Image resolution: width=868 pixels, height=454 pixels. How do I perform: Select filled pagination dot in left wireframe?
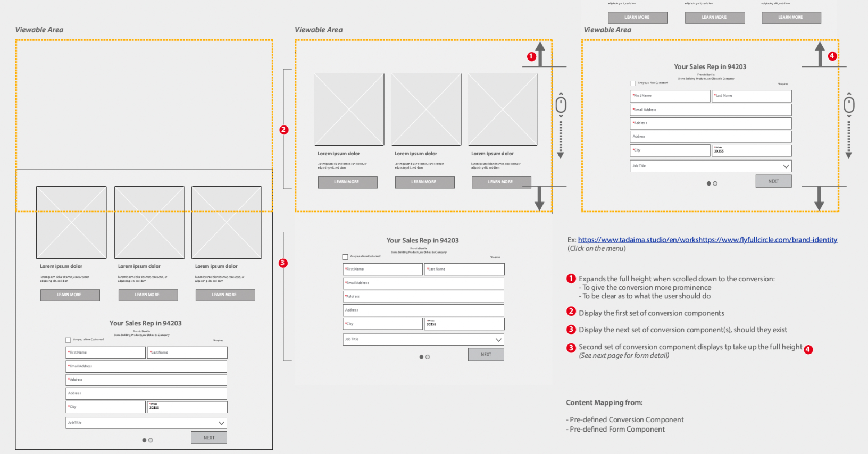[x=144, y=440]
